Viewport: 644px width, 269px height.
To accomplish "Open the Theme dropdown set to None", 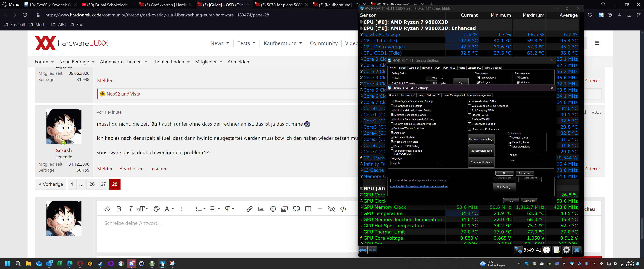I will 527,160.
